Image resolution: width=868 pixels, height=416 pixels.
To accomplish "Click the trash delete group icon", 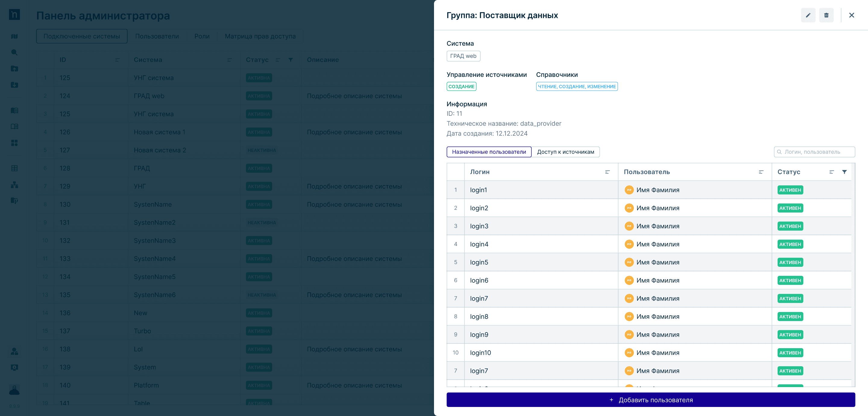I will coord(826,15).
